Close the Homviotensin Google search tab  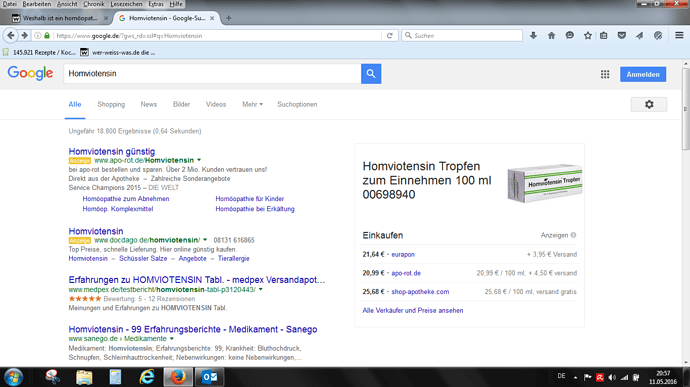(212, 18)
